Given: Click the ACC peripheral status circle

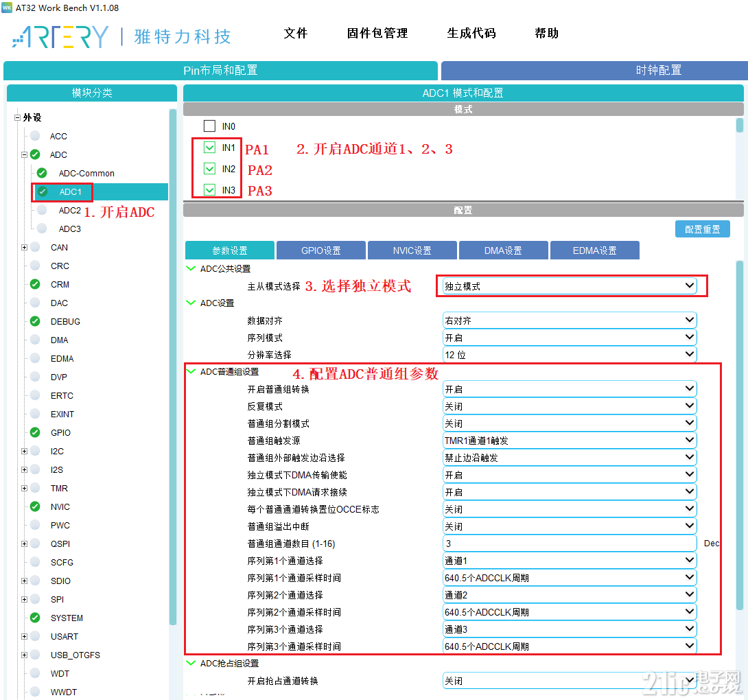Looking at the screenshot, I should (x=35, y=136).
